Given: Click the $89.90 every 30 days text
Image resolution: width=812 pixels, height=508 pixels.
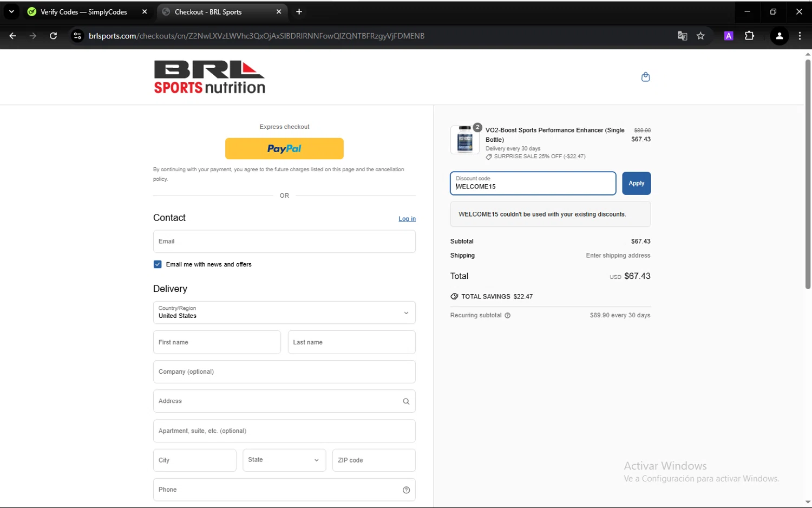Looking at the screenshot, I should click(x=620, y=315).
